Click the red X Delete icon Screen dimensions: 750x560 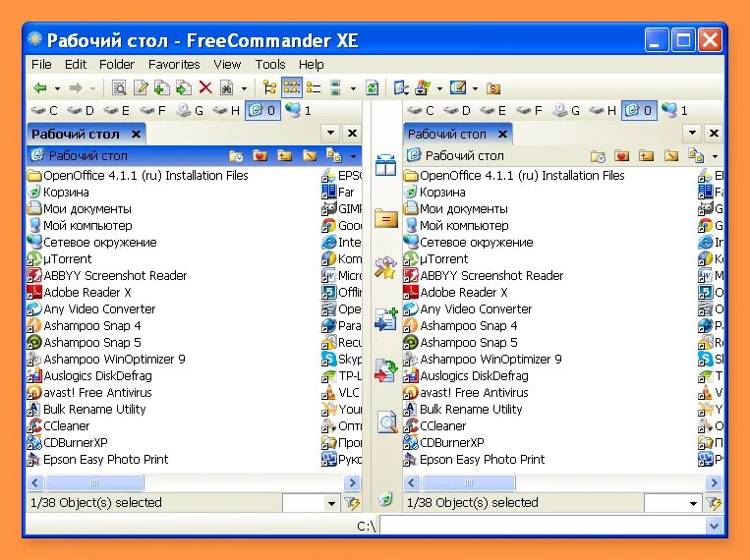pyautogui.click(x=205, y=87)
